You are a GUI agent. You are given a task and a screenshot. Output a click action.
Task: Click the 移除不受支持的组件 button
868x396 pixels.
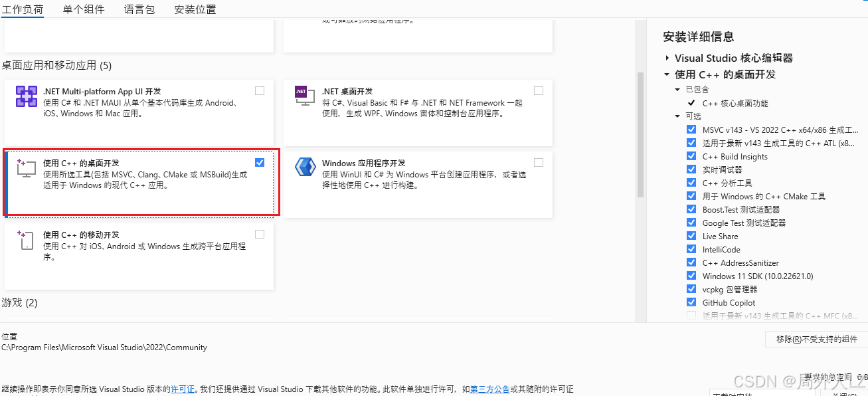click(816, 339)
